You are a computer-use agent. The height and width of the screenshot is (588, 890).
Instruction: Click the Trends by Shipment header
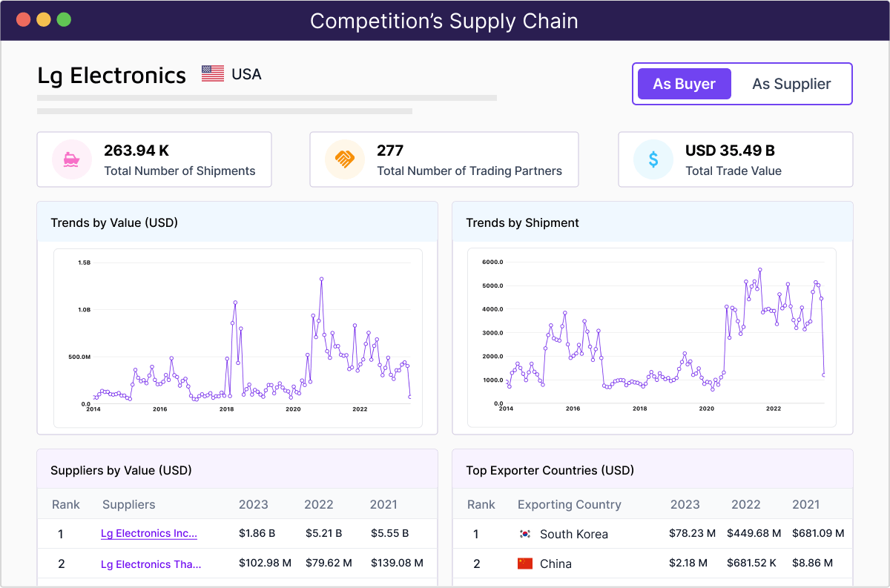point(522,222)
